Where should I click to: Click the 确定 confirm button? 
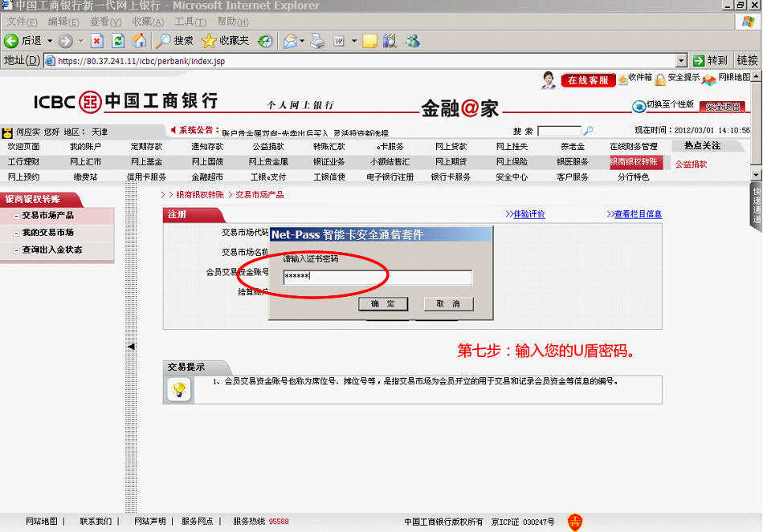[383, 304]
